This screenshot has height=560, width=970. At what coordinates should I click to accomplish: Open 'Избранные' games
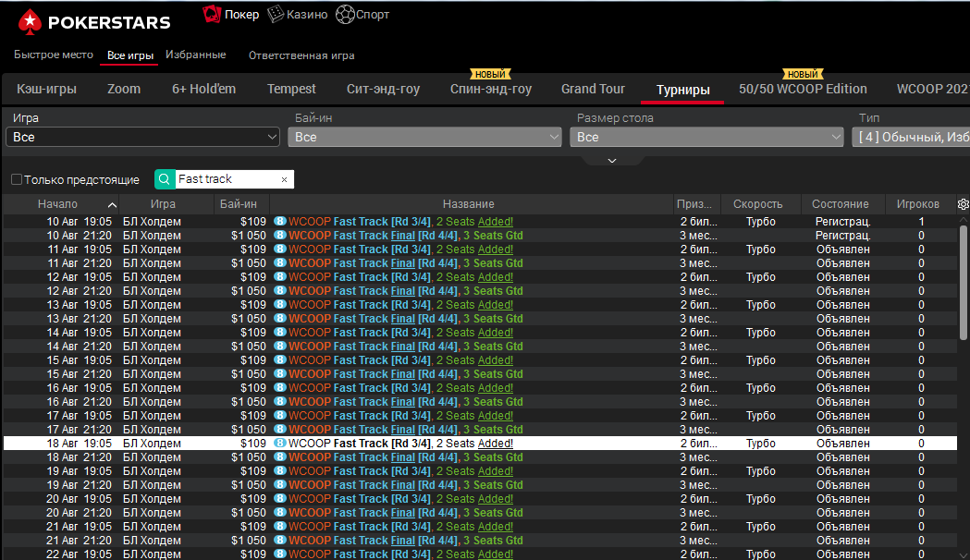(195, 55)
